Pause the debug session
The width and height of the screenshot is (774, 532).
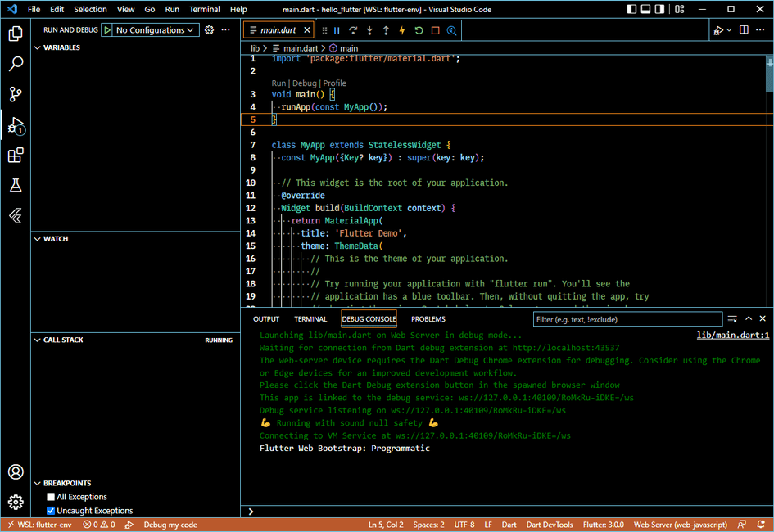point(337,30)
